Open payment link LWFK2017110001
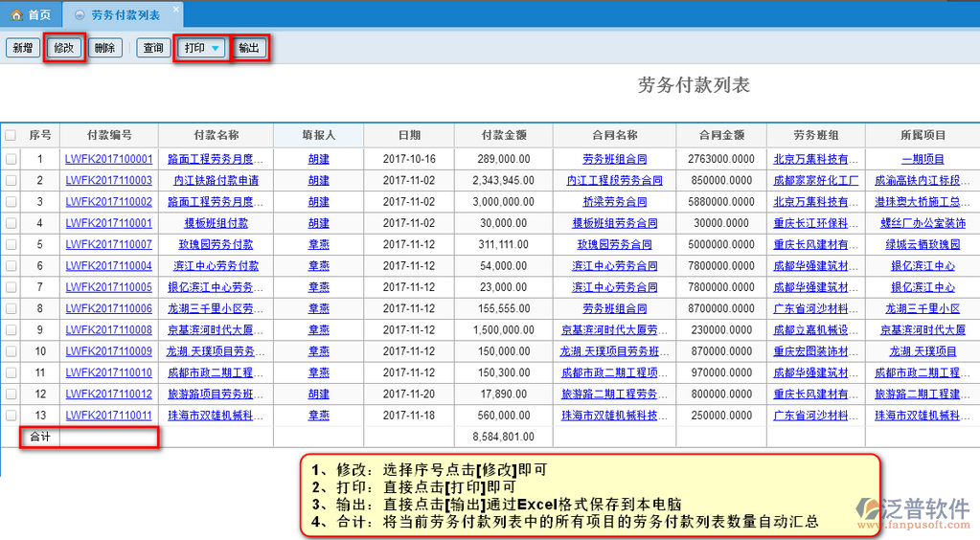The height and width of the screenshot is (540, 980). pos(108,159)
